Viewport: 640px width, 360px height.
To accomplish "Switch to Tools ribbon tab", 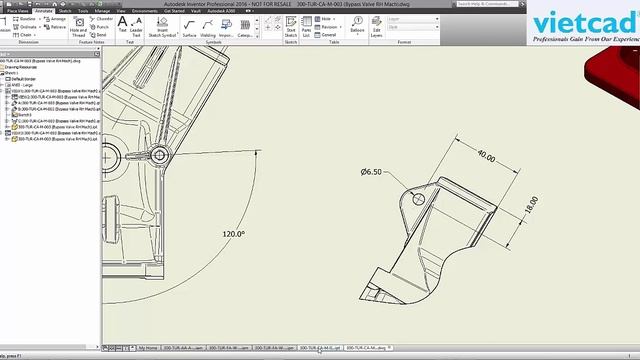I will [x=83, y=11].
